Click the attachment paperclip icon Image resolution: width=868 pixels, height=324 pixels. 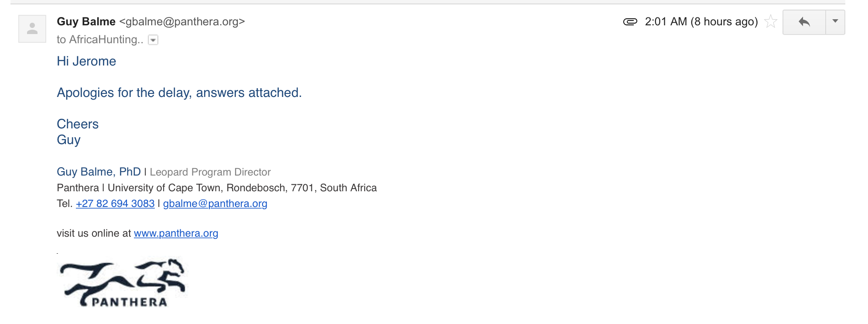[x=630, y=22]
